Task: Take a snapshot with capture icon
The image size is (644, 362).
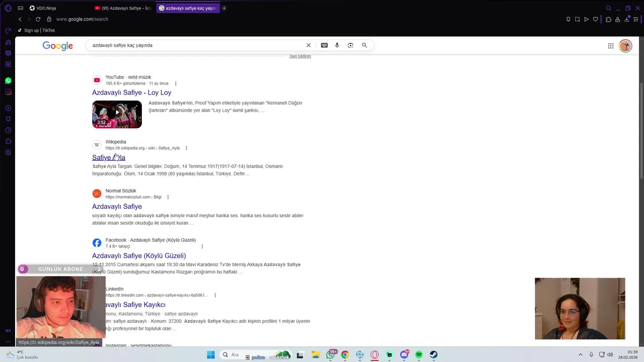Action: tap(577, 19)
